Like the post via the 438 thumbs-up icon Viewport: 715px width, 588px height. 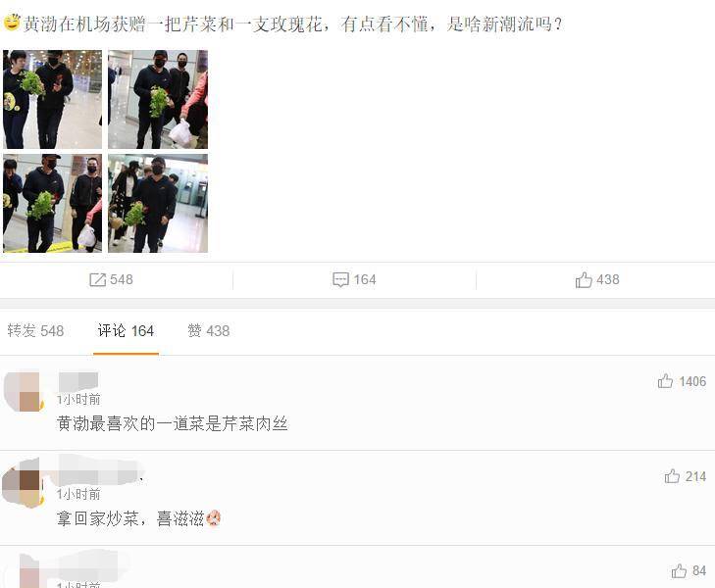(x=584, y=279)
